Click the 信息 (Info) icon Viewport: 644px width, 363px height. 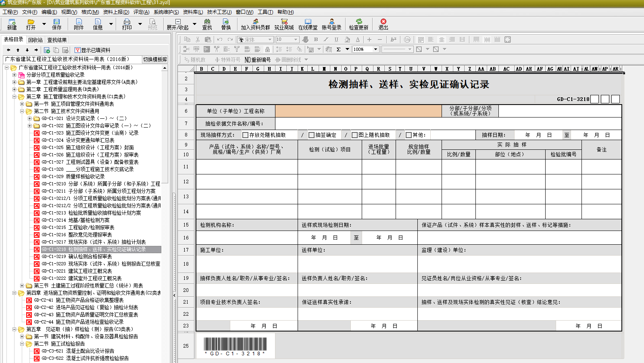[98, 24]
